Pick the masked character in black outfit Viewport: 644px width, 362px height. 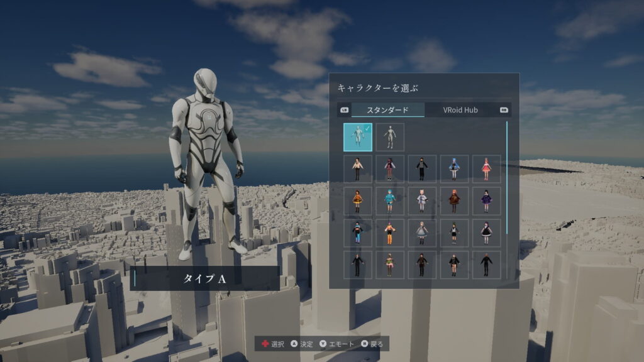pos(422,168)
